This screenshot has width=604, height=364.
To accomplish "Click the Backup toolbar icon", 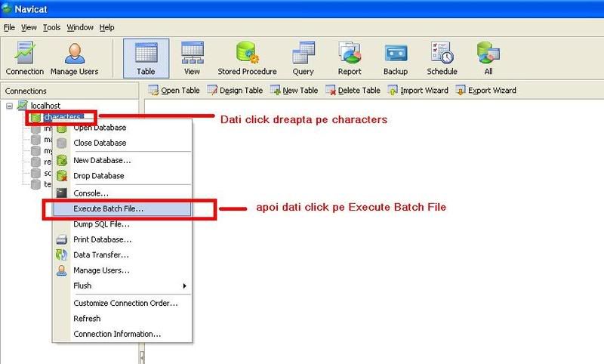I will click(396, 57).
